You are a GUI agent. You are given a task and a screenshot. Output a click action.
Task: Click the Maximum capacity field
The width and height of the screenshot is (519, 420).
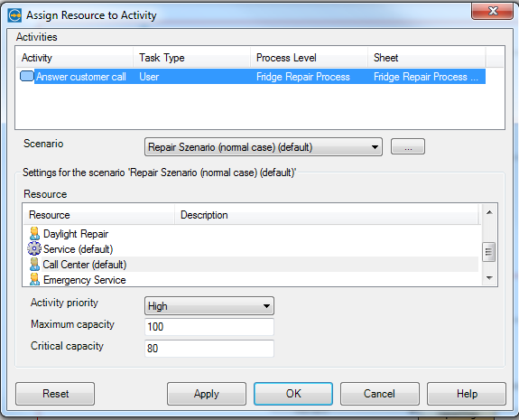209,327
